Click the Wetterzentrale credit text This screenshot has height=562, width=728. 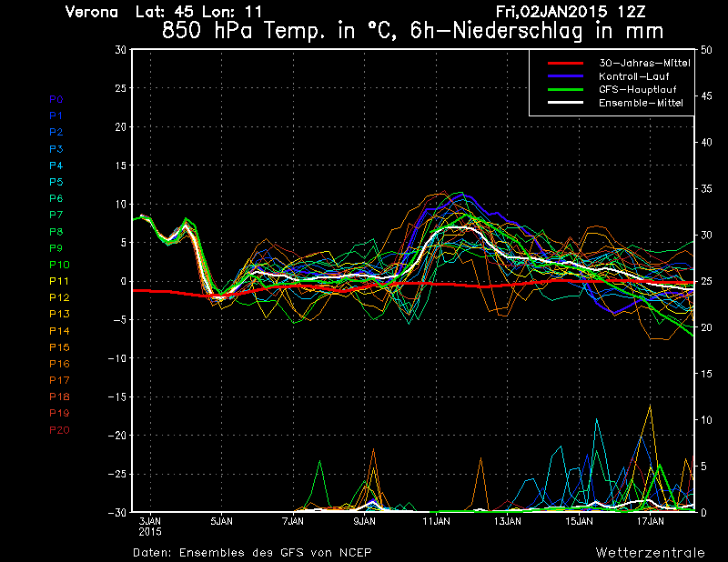tap(651, 553)
